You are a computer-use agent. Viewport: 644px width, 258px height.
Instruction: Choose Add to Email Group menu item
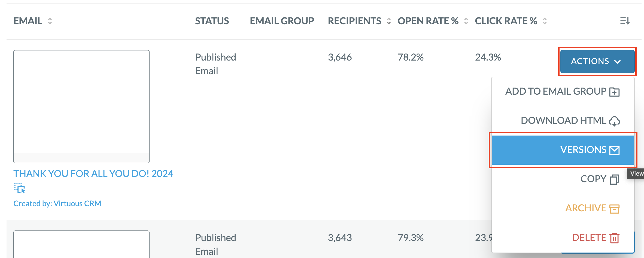[563, 92]
